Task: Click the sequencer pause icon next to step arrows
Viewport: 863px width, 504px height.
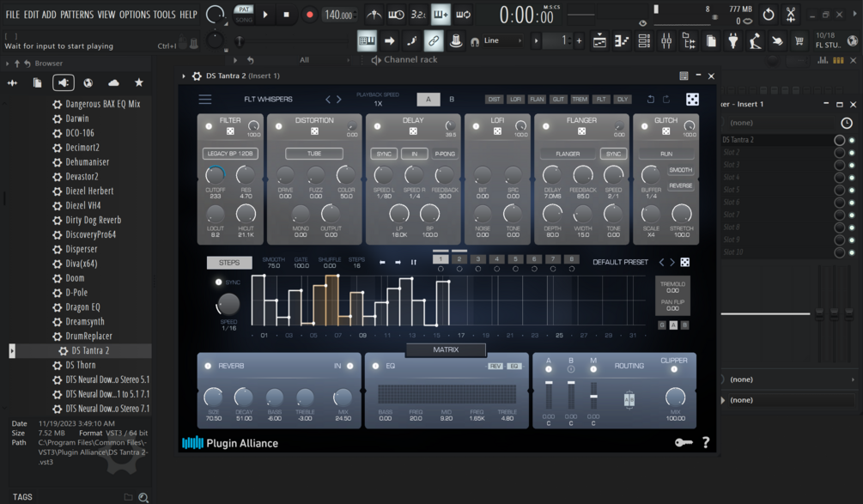Action: [413, 263]
